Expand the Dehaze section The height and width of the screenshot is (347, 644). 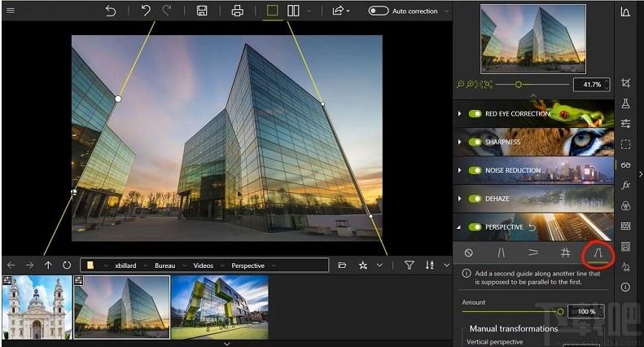click(459, 199)
